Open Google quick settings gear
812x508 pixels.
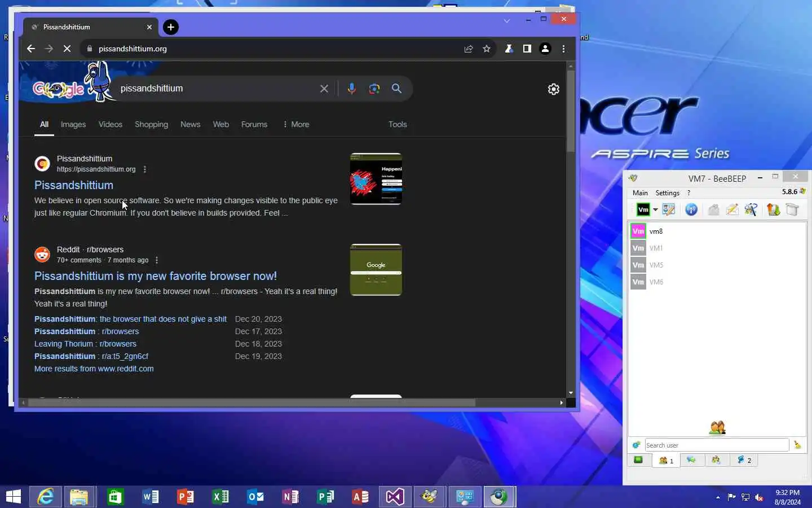pos(554,89)
